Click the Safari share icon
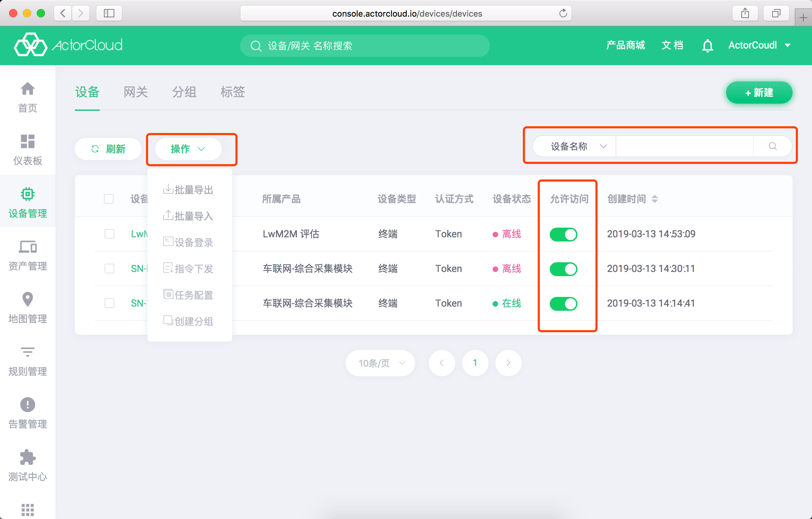Image resolution: width=812 pixels, height=519 pixels. 745,13
